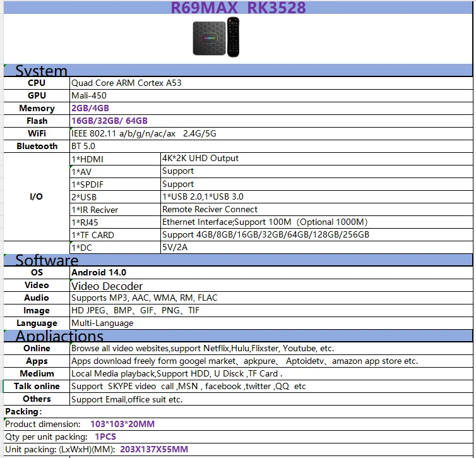Screen dimensions: 476x458
Task: Select cell 'Supports MP3, AAC, WMA, RM, FLAC'
Action: click(271, 298)
